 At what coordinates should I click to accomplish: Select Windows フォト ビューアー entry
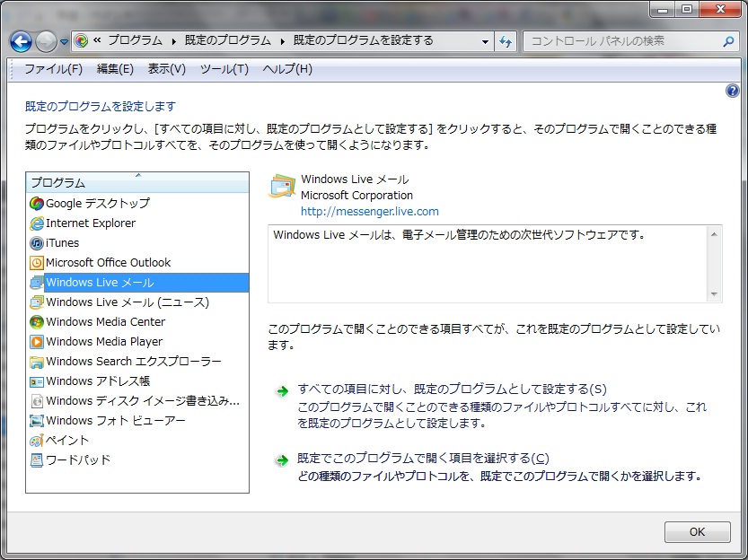pos(116,421)
